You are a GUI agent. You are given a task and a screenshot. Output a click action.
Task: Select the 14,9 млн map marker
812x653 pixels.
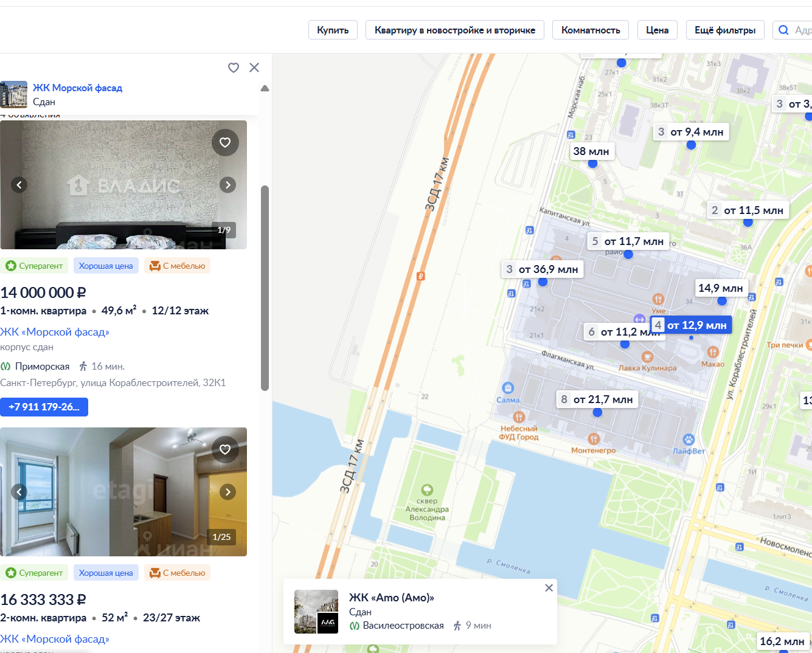[721, 288]
